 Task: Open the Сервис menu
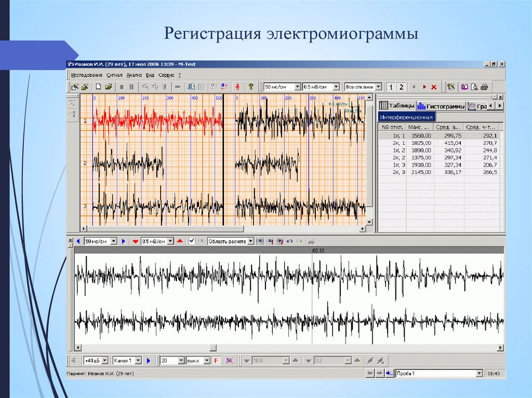pos(166,75)
